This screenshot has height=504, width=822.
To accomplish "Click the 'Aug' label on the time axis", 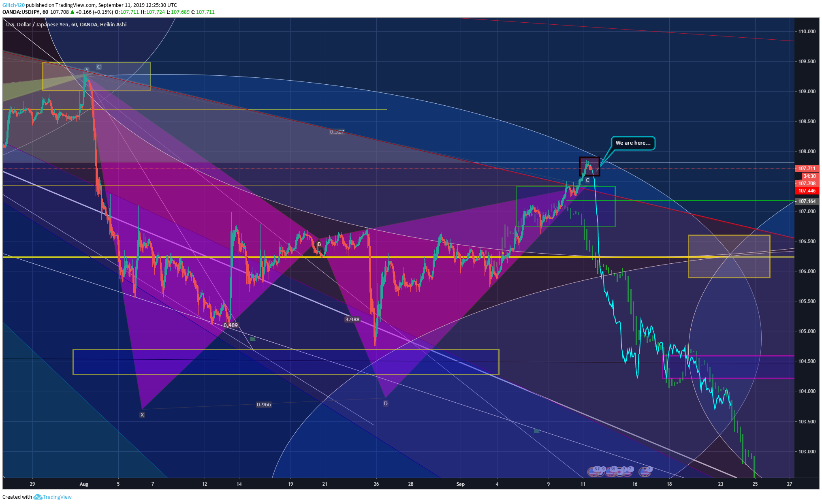I will (x=84, y=484).
